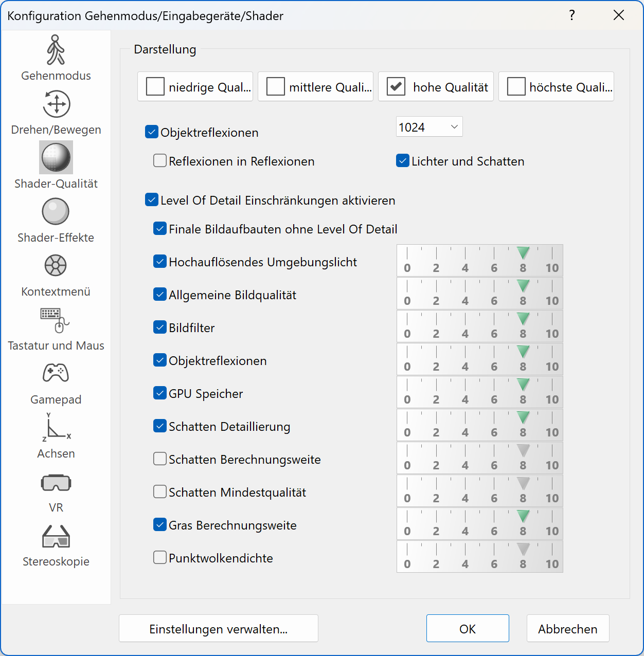Disable Lichter und Schatten checkbox
The height and width of the screenshot is (656, 644).
pyautogui.click(x=403, y=161)
